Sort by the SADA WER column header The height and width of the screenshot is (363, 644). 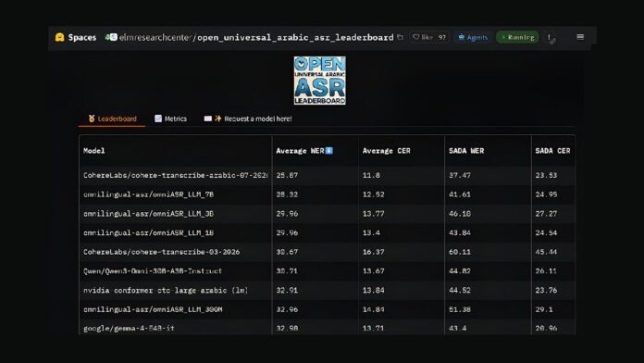pos(466,151)
